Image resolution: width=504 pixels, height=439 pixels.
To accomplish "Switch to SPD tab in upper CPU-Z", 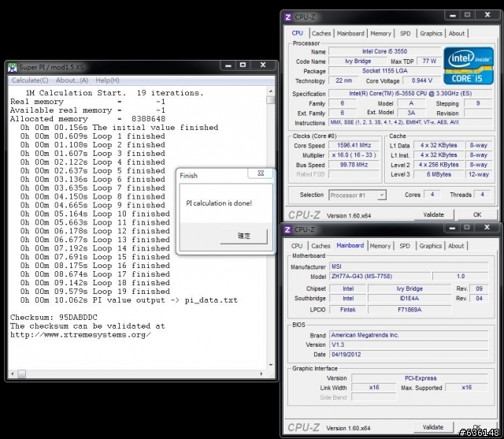I will click(405, 33).
